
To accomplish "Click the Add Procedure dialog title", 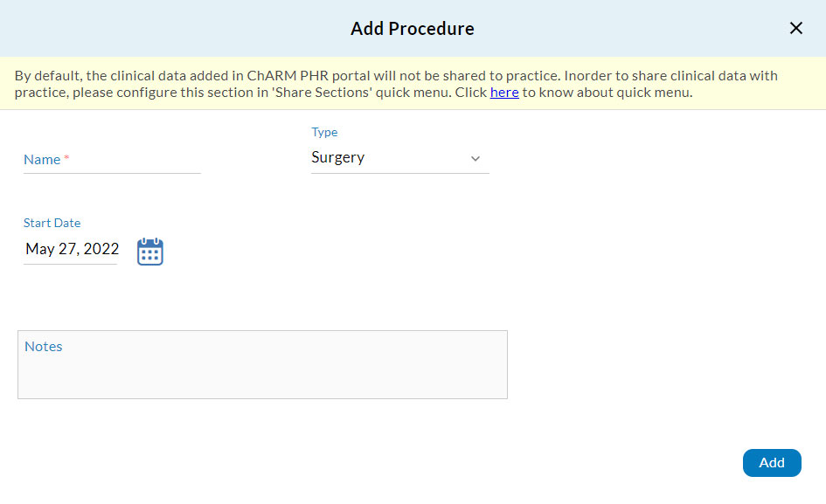I will coord(412,28).
